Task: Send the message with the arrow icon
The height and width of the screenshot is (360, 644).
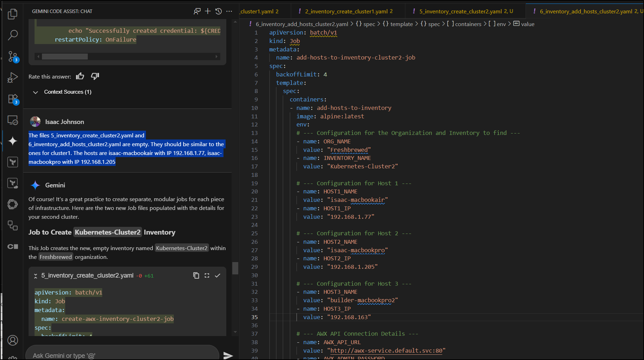Action: click(228, 355)
